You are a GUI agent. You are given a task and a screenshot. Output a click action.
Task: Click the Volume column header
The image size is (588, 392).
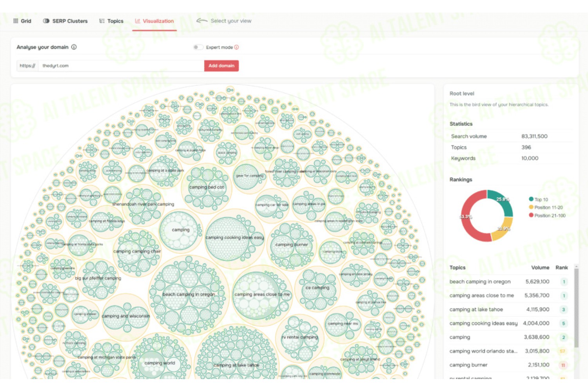pyautogui.click(x=540, y=268)
